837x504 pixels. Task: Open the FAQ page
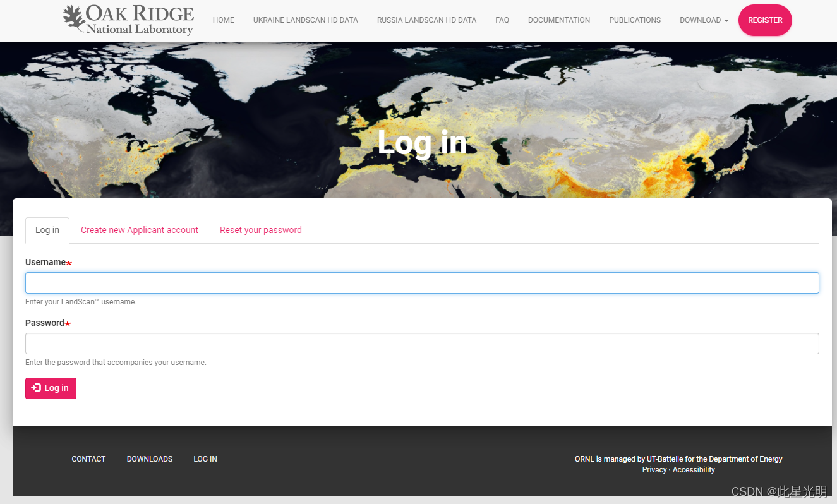(x=502, y=20)
